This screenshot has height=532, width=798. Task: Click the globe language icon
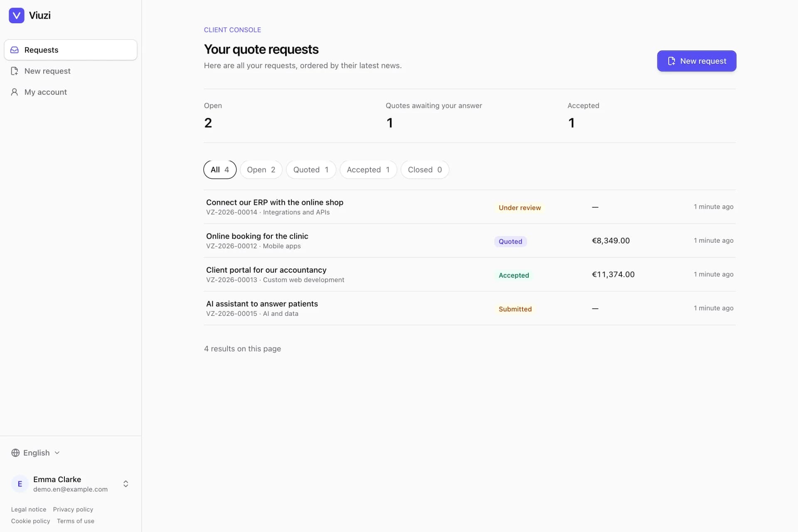tap(15, 453)
